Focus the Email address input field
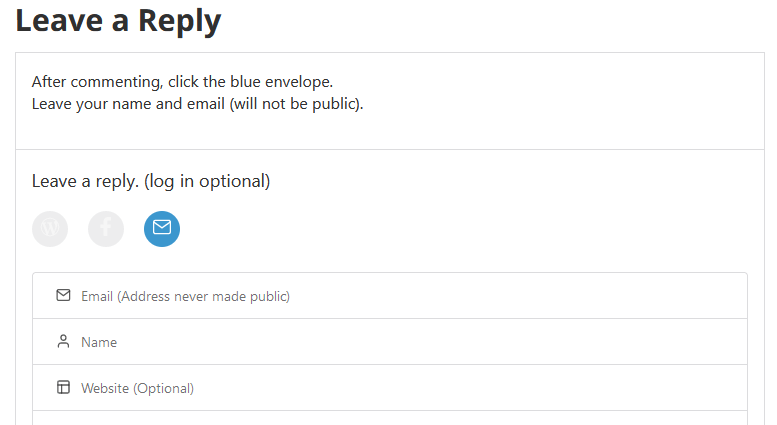This screenshot has height=425, width=777. [400, 296]
